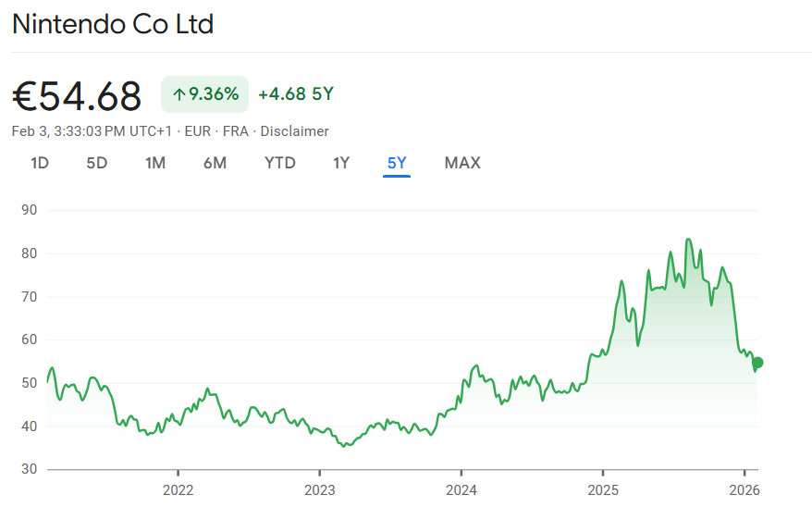The height and width of the screenshot is (507, 812).
Task: Select the YTD range tab
Action: pos(280,163)
